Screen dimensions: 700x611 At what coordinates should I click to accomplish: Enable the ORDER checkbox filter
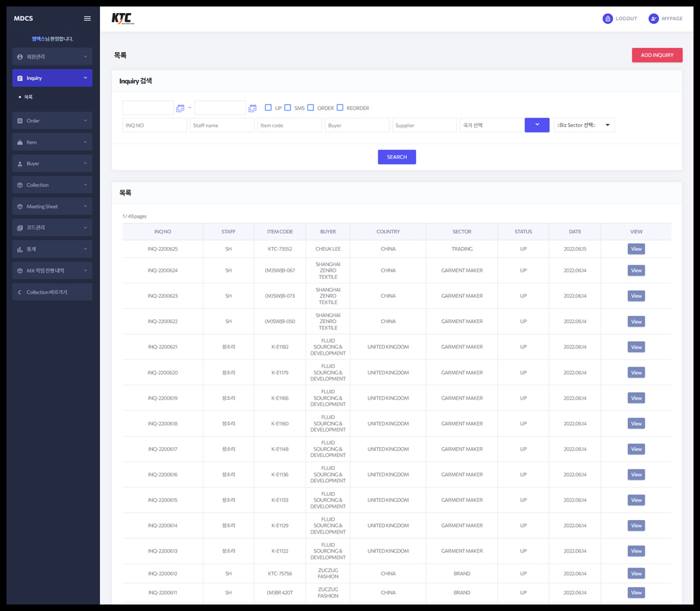[x=311, y=107]
